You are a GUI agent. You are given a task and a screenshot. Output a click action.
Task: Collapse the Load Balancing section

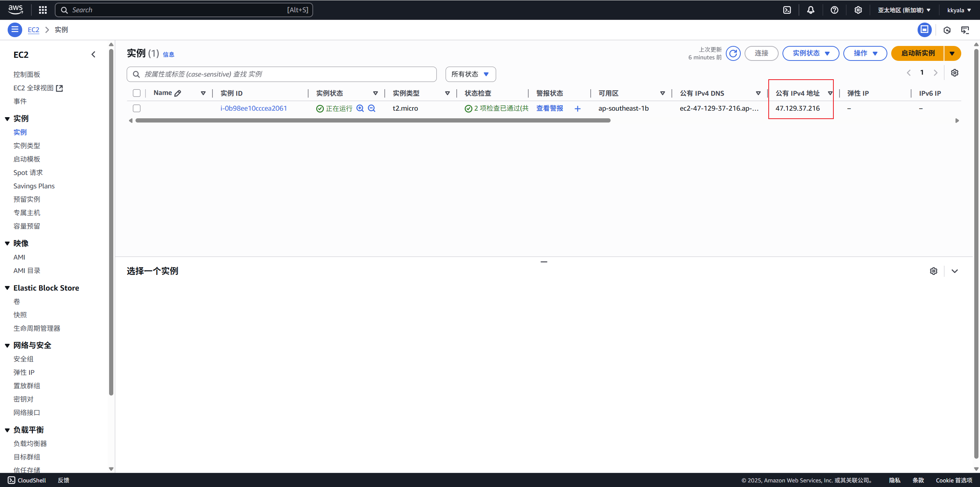coord(7,430)
